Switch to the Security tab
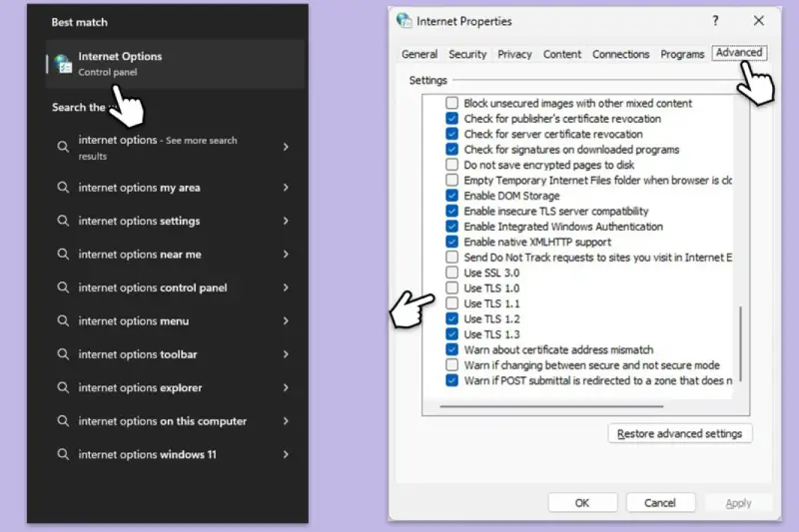Screen dimensions: 799x532 (x=467, y=54)
